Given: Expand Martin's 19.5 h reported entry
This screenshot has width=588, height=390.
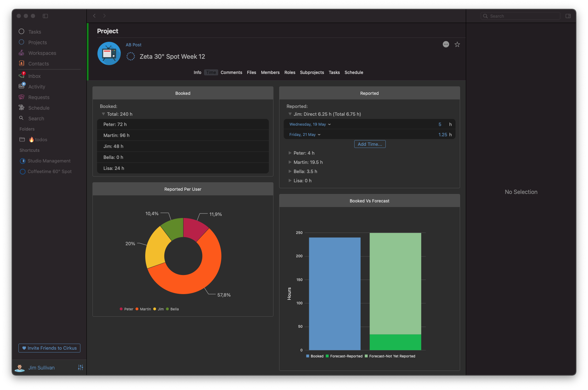Looking at the screenshot, I should click(x=290, y=162).
